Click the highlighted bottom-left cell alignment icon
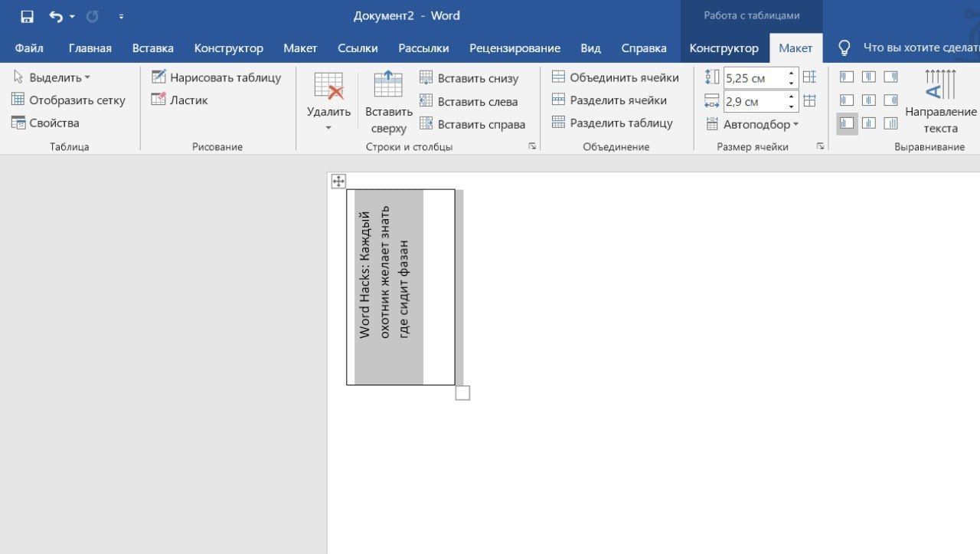 [847, 123]
